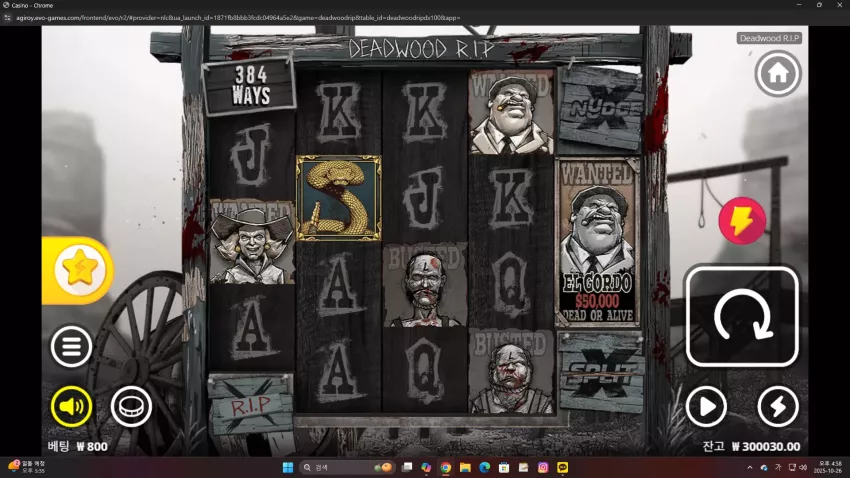Click the xNudge sign
This screenshot has height=478, width=850.
coord(600,109)
